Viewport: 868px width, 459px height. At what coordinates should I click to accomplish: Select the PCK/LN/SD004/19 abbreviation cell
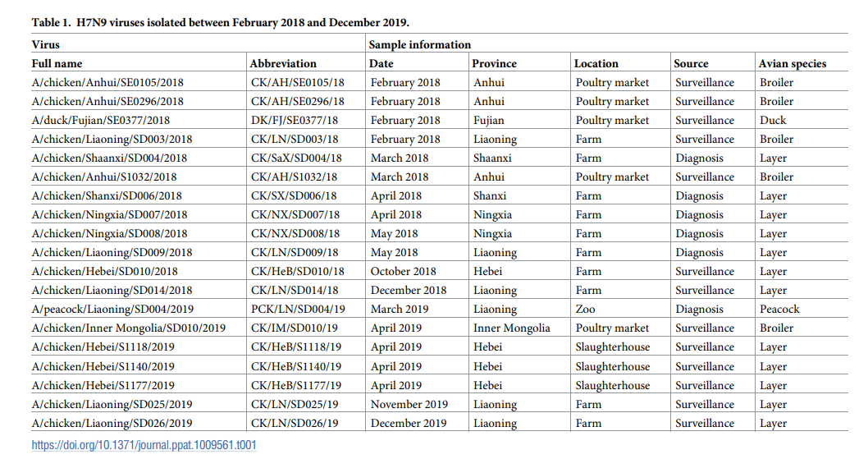(296, 309)
